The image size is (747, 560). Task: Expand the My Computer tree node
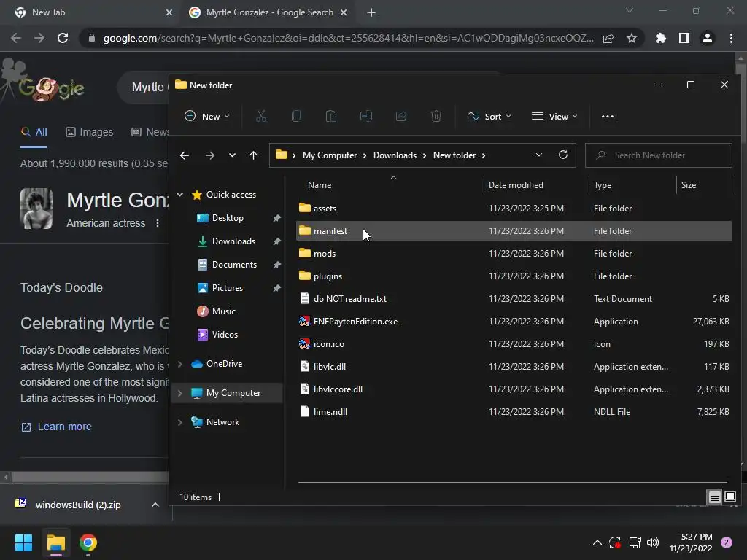180,393
